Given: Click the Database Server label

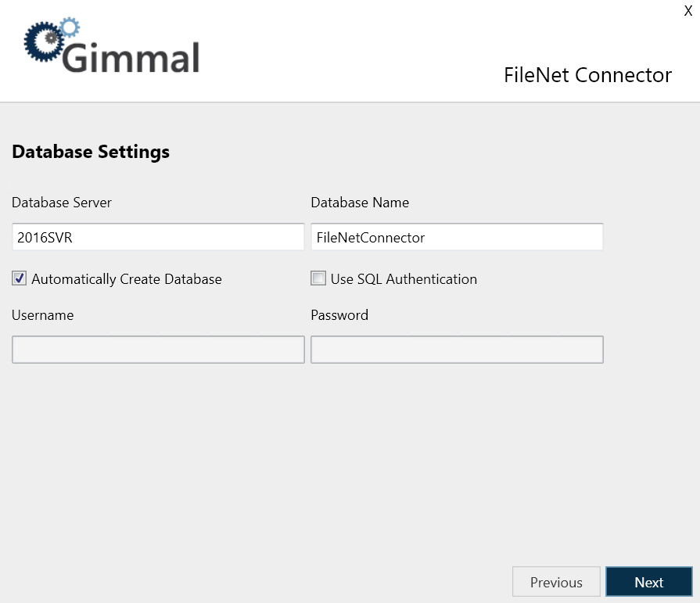Looking at the screenshot, I should pos(62,203).
